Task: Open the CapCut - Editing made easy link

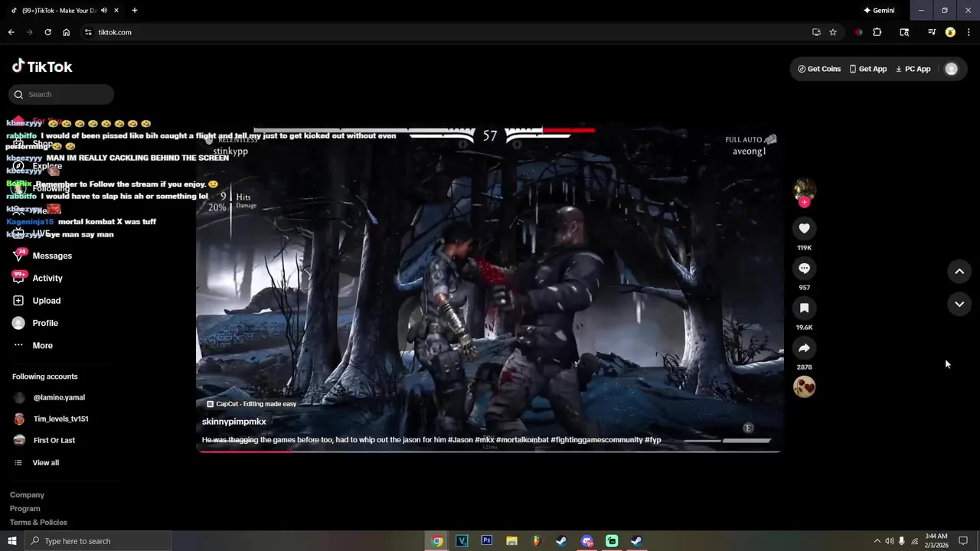Action: [251, 404]
